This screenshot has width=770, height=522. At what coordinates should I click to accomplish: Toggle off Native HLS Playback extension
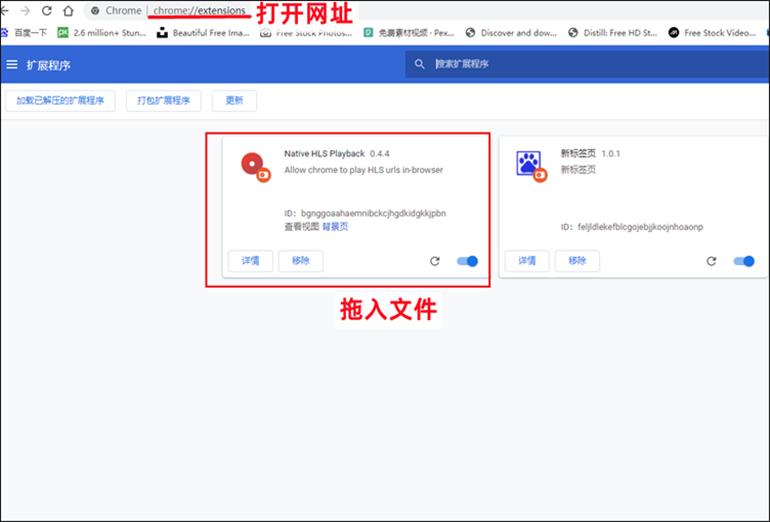468,261
